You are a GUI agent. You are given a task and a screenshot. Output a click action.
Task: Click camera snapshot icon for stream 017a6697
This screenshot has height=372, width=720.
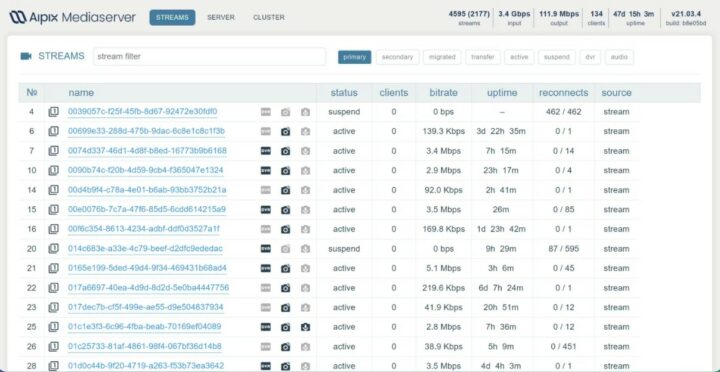[x=286, y=287]
